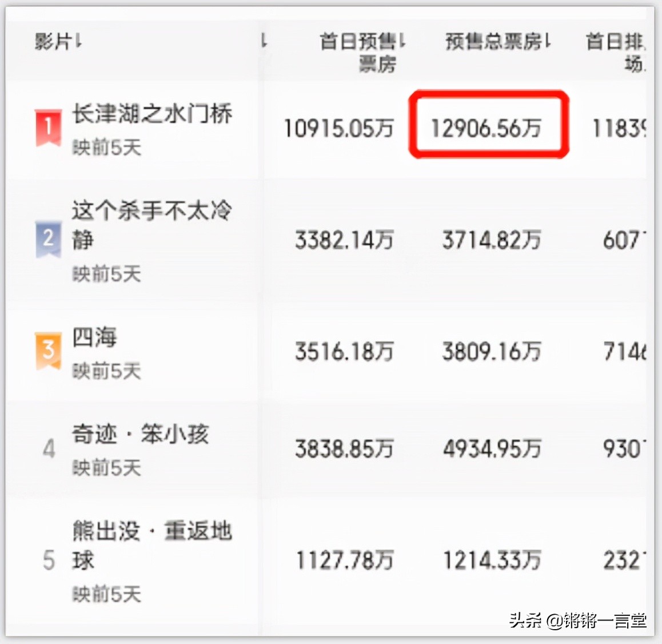Screen dimensions: 662x644
Task: Open the movie 四海 from the list
Action: [94, 337]
